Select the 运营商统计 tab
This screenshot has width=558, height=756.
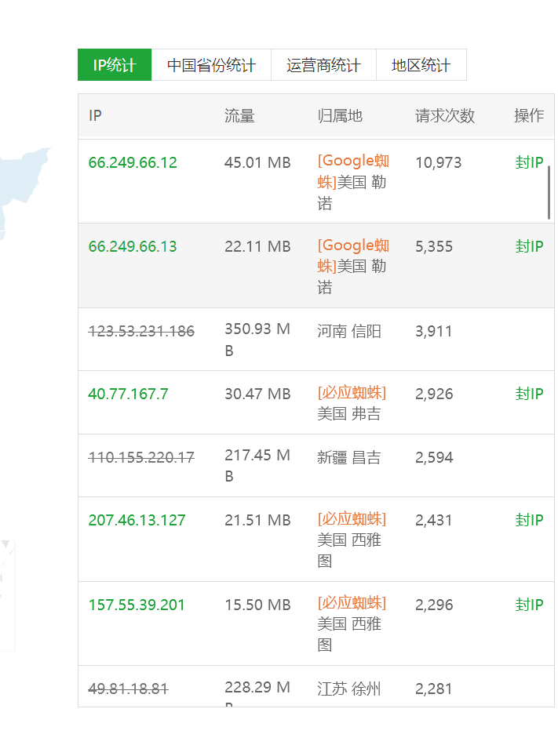pos(323,65)
